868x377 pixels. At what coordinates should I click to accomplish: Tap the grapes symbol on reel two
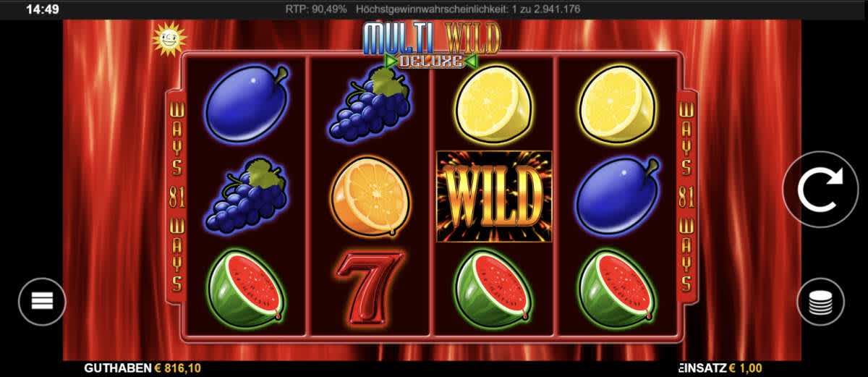pyautogui.click(x=370, y=102)
